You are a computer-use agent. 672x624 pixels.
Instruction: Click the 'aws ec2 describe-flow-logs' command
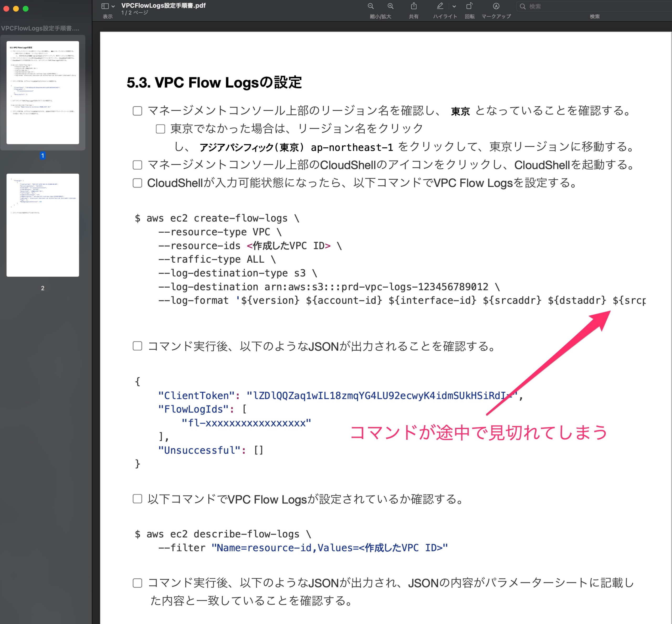tap(223, 534)
